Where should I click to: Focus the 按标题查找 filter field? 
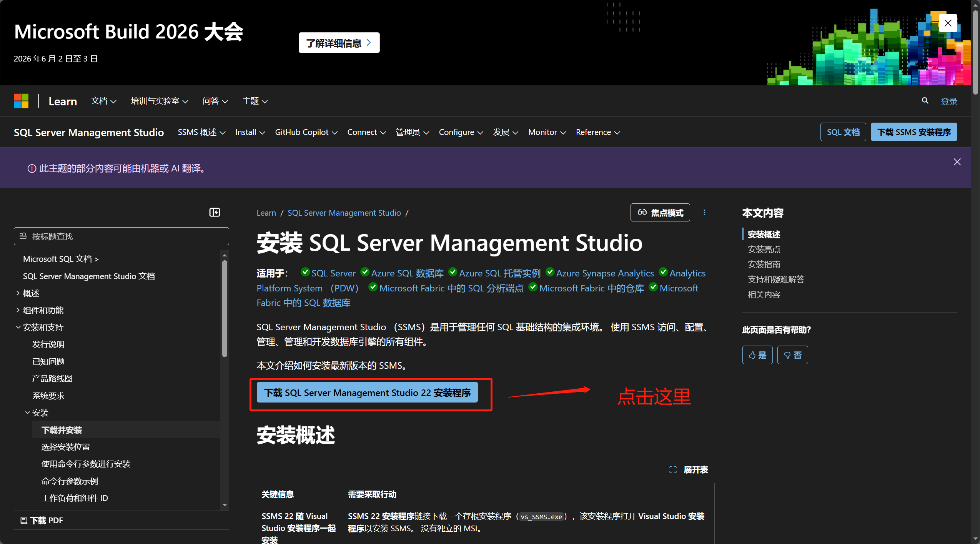[x=121, y=236]
